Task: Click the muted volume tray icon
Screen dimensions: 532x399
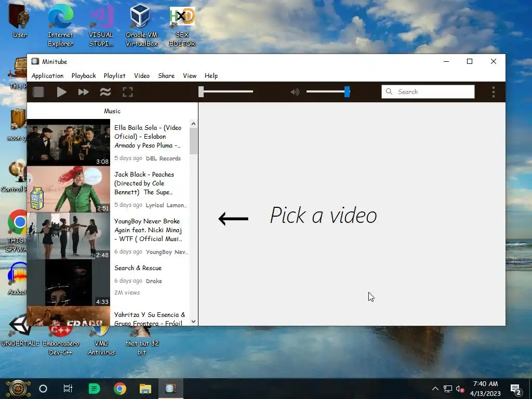Action: tap(460, 389)
